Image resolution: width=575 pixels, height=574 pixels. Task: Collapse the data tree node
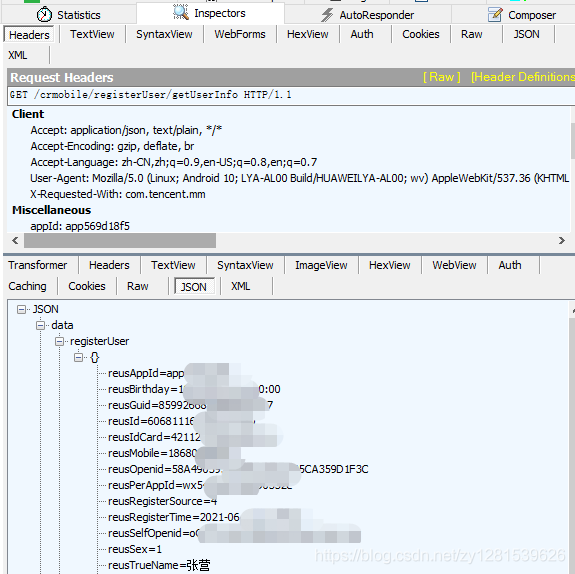tap(40, 325)
